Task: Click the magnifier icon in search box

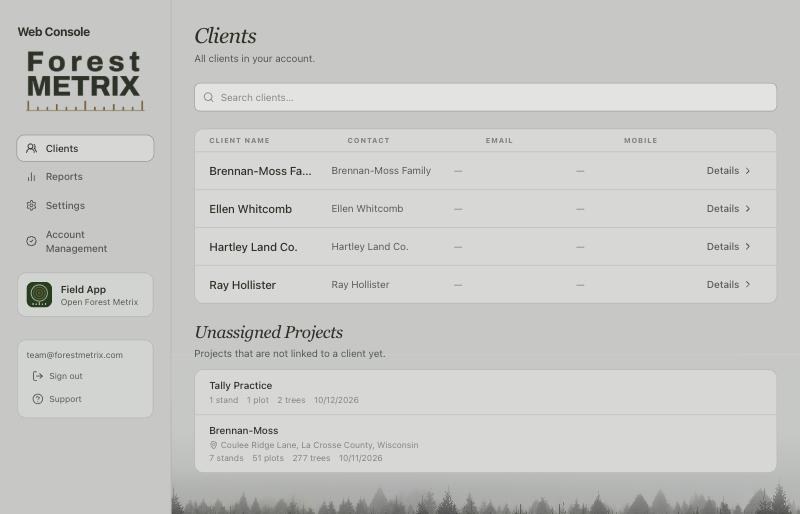Action: pyautogui.click(x=209, y=97)
